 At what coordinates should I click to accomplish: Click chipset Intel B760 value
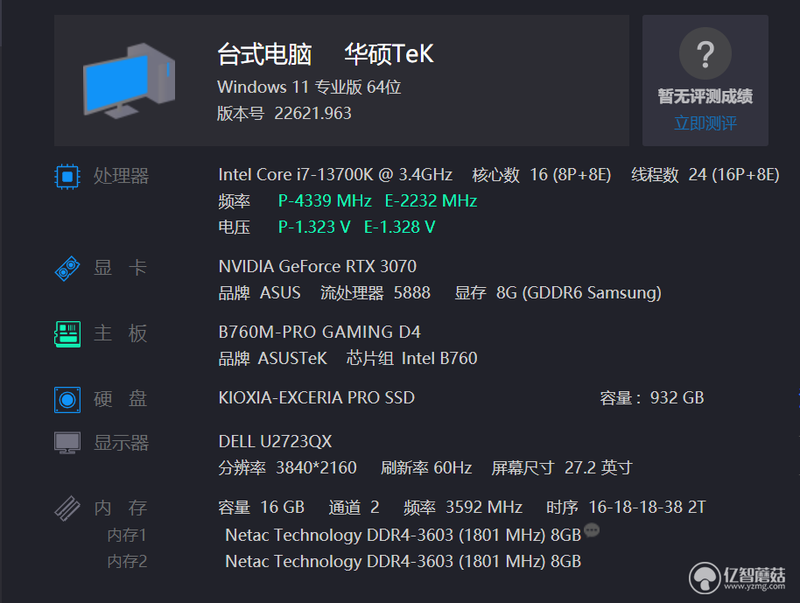[439, 359]
